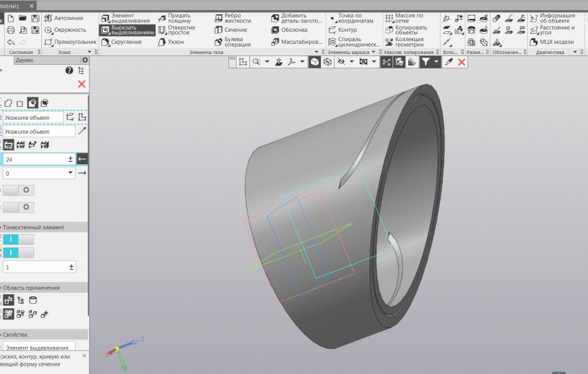
Task: Open panel settings gear next to Дерево
Action: point(85,60)
